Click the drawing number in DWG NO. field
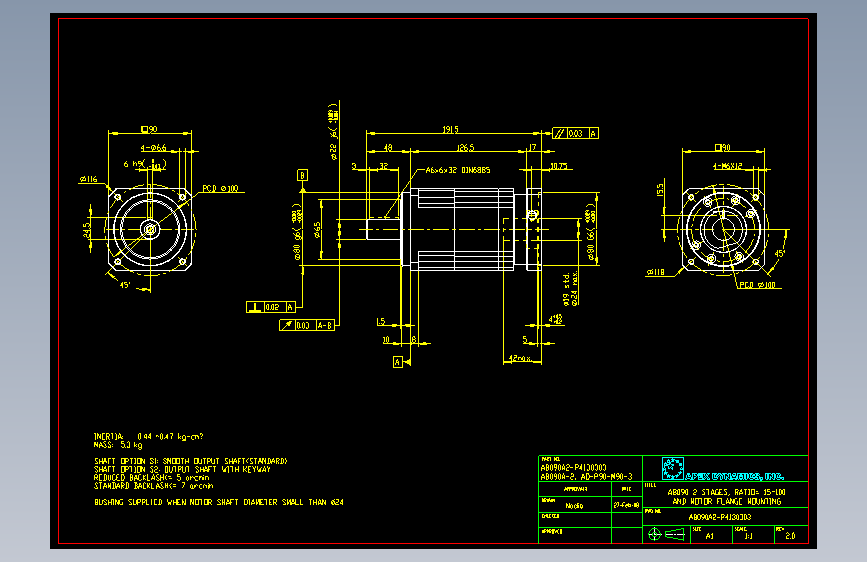Screen dimensions: 867x562 point(719,517)
